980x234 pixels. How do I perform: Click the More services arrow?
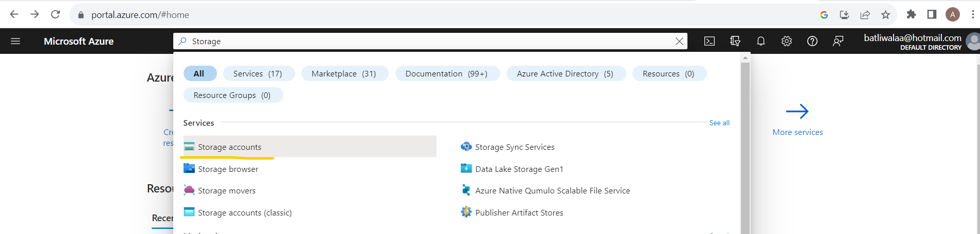[x=797, y=112]
